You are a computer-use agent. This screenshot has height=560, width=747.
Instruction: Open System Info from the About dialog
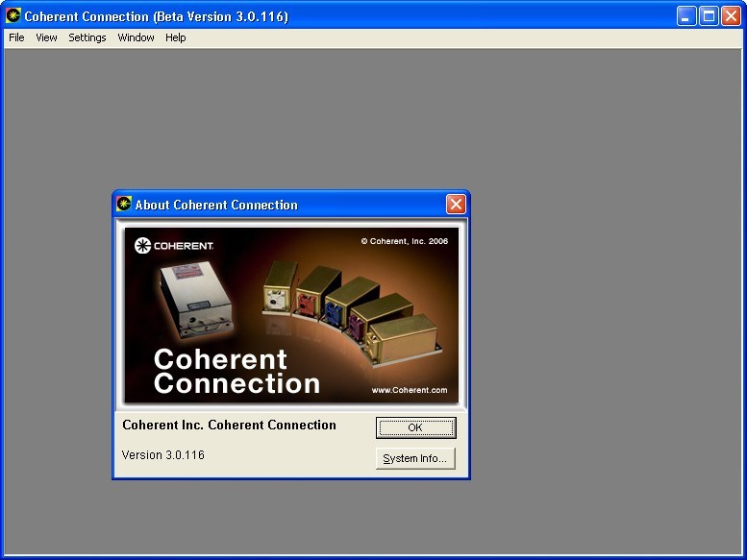pyautogui.click(x=415, y=458)
